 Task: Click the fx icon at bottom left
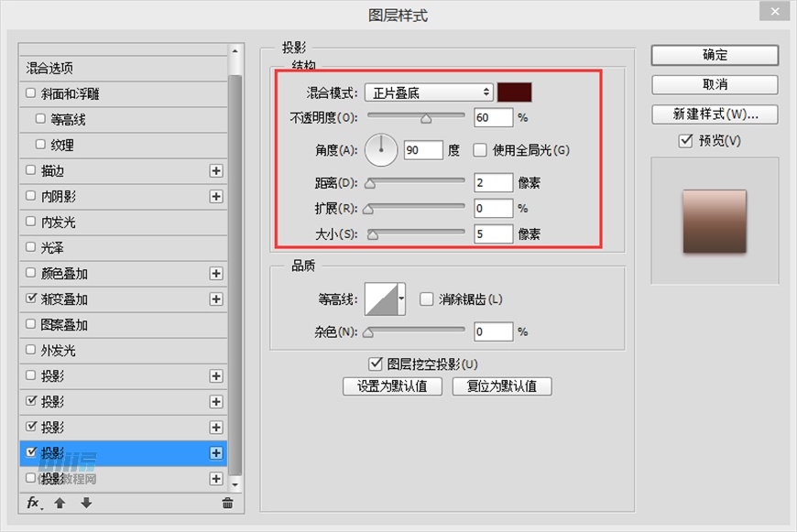(33, 503)
